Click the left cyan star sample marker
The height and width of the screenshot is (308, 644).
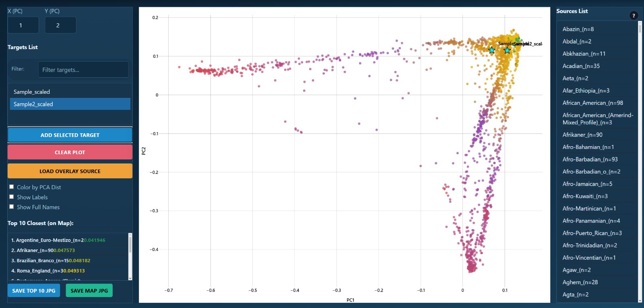[491, 50]
